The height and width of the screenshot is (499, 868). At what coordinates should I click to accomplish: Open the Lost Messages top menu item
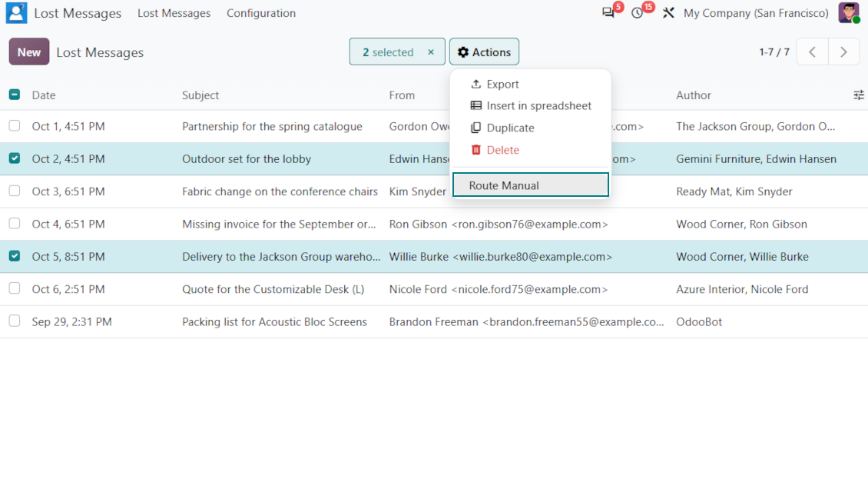click(174, 13)
